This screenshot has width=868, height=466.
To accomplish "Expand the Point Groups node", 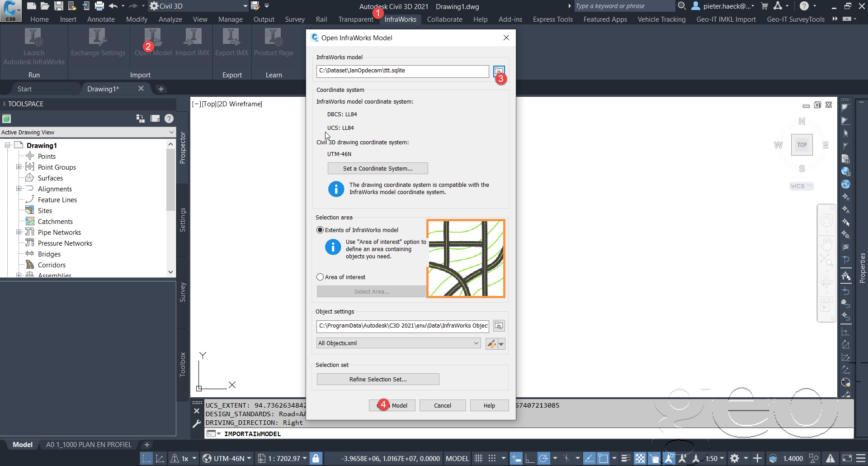I will point(19,167).
